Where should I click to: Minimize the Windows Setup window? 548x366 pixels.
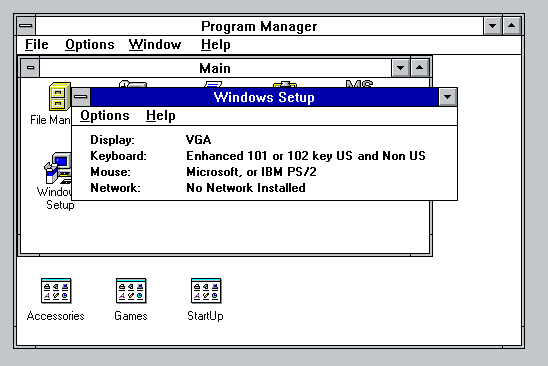point(448,97)
